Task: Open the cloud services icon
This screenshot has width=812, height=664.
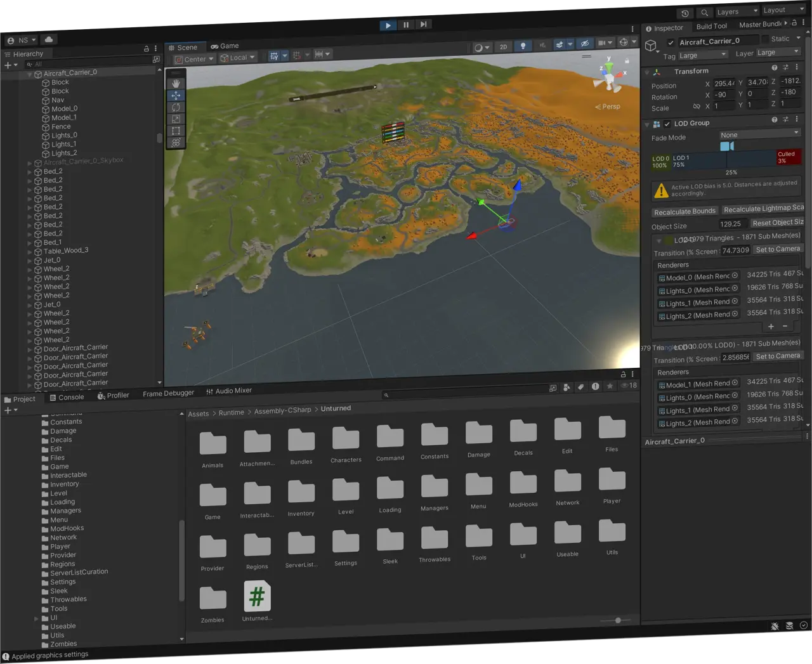Action: click(x=49, y=39)
